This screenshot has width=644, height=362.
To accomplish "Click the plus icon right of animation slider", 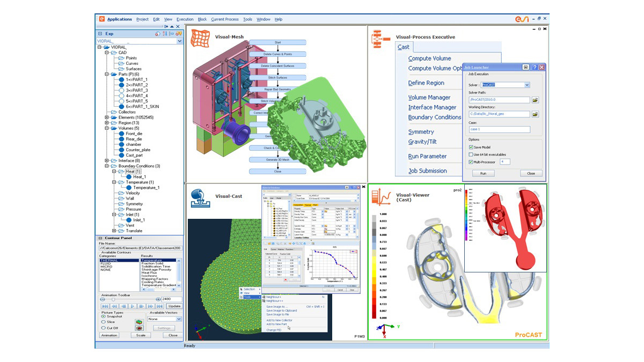I will pos(158,299).
